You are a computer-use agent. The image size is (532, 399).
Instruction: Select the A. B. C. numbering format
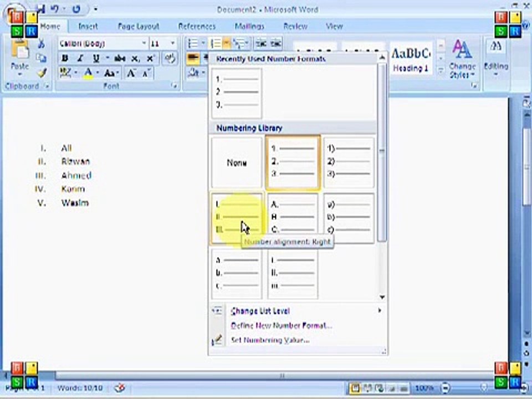(x=293, y=218)
